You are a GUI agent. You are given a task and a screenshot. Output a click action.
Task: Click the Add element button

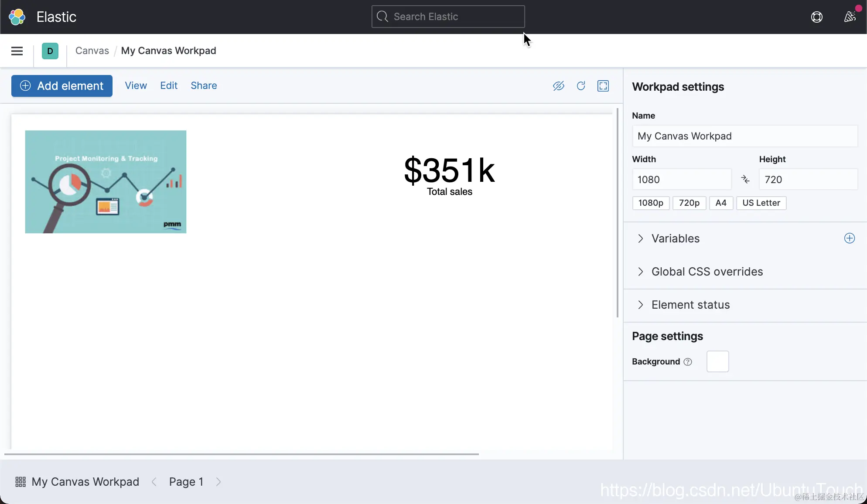coord(62,86)
